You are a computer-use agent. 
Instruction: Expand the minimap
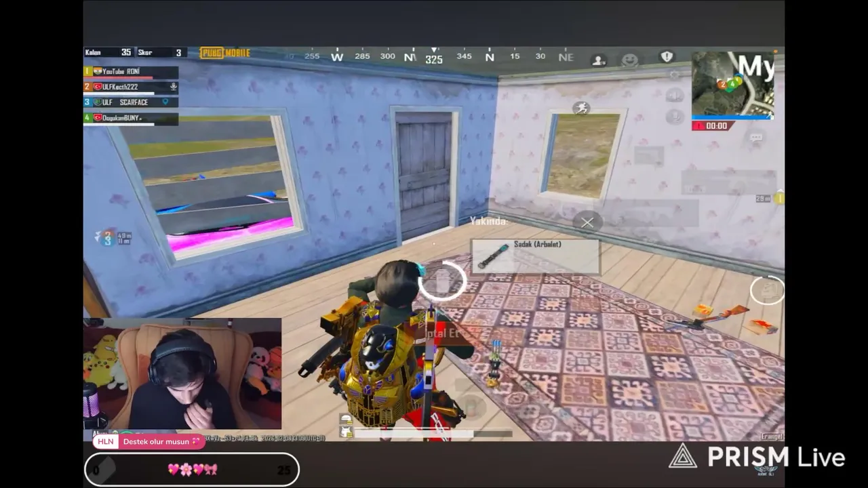(x=732, y=84)
